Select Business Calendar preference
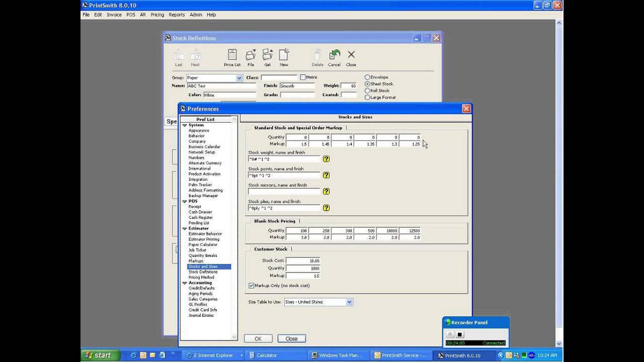Viewport: 644px width, 362px height. [204, 147]
